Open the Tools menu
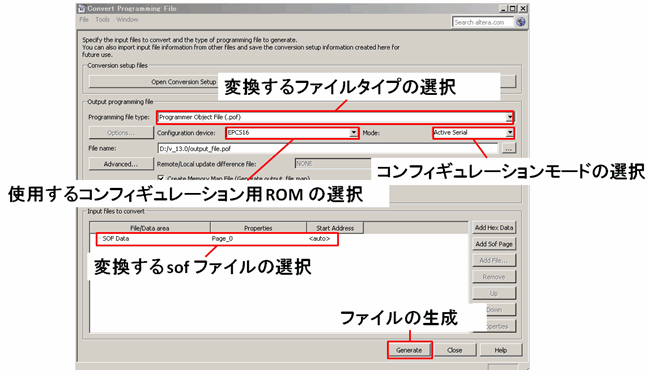Viewport: 649px width, 375px height. pyautogui.click(x=102, y=19)
